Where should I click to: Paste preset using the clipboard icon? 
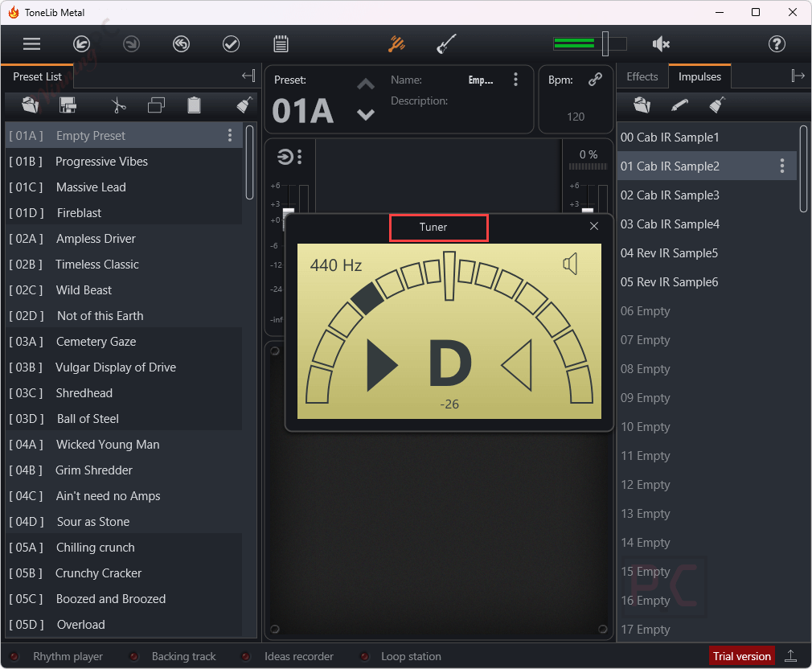[194, 105]
